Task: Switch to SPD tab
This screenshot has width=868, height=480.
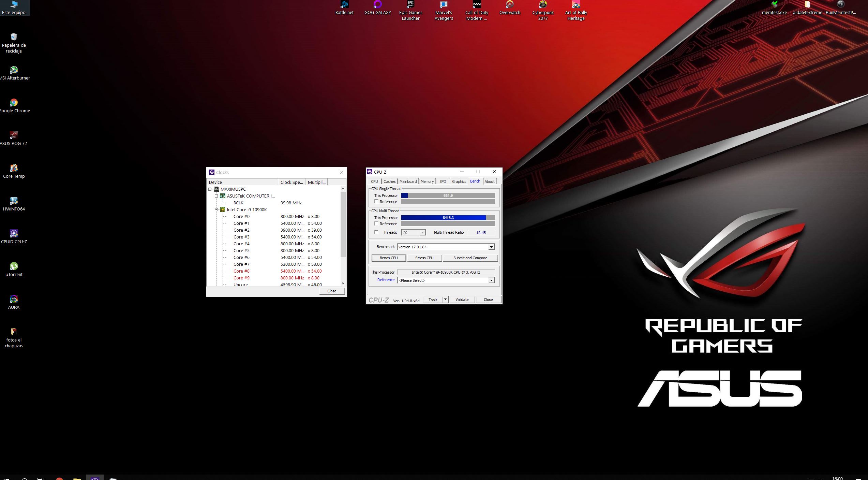Action: pyautogui.click(x=443, y=181)
